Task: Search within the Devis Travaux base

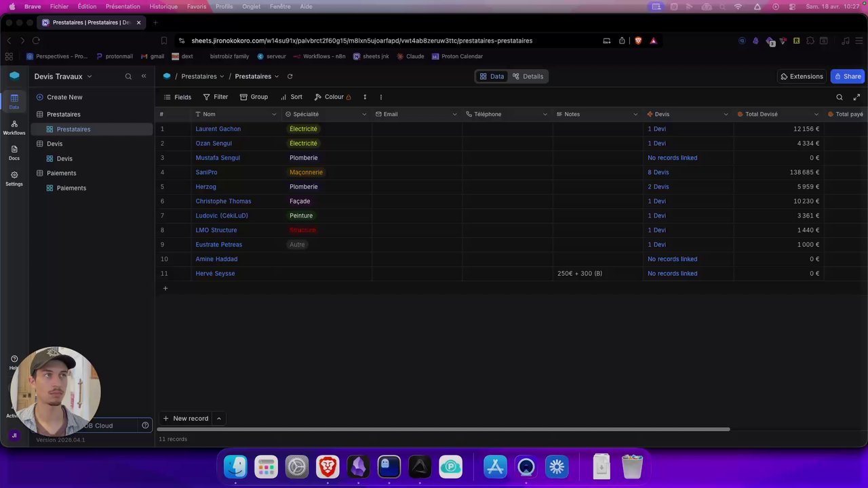Action: [x=128, y=77]
